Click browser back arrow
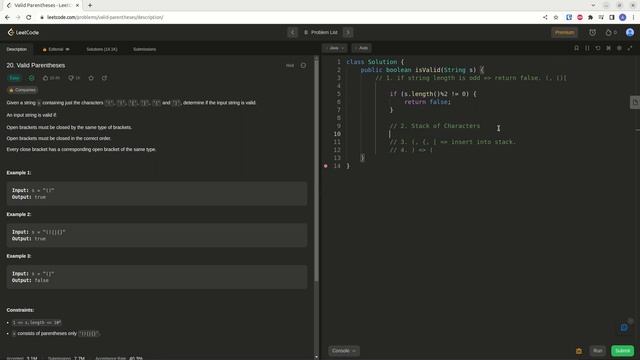This screenshot has width=640, height=360. click(x=7, y=17)
